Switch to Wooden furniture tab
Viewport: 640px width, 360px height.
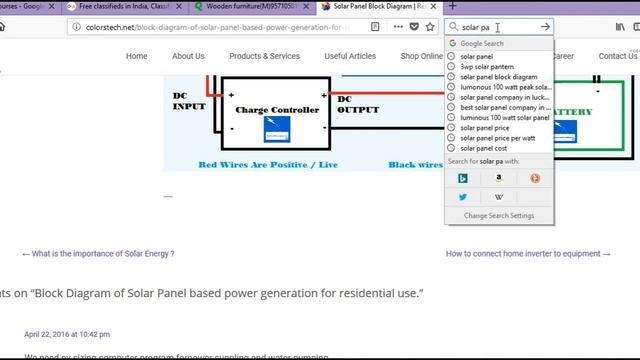click(252, 7)
